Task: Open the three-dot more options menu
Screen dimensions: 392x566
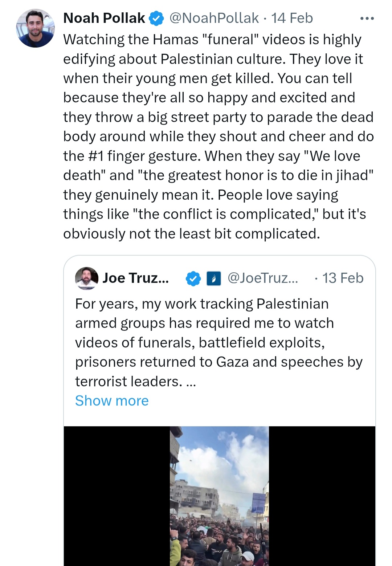Action: click(367, 19)
